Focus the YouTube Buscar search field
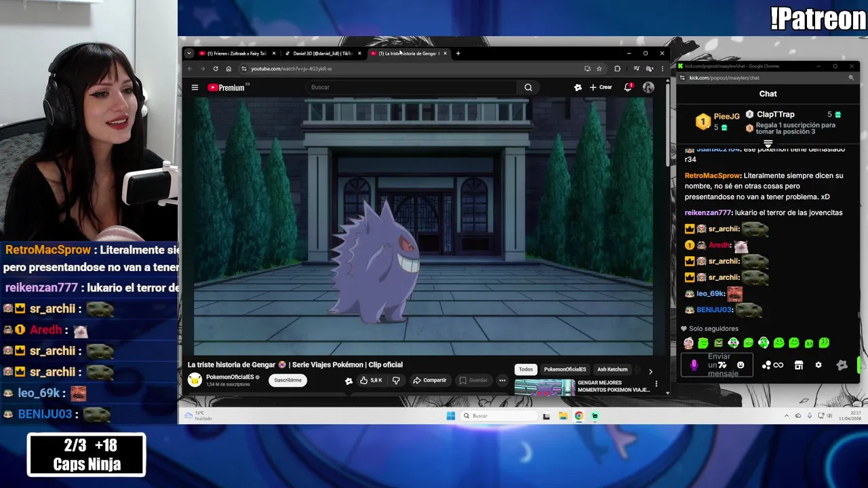868x488 pixels. click(411, 87)
